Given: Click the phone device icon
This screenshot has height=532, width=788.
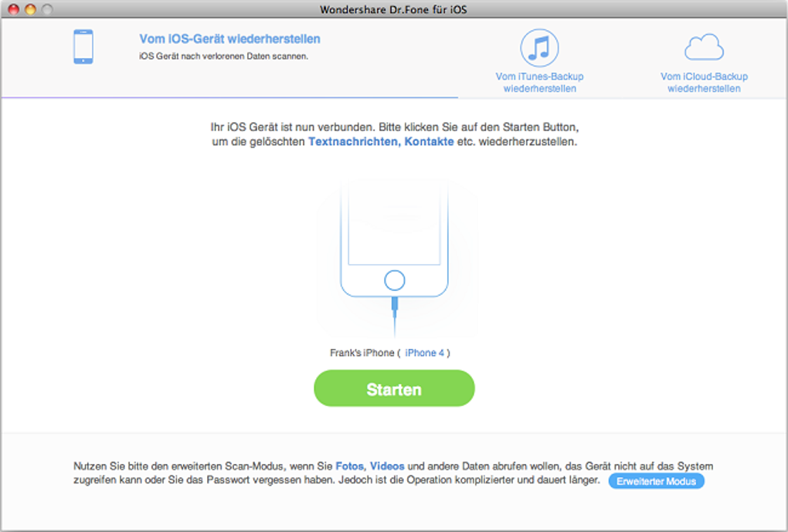Looking at the screenshot, I should 83,47.
